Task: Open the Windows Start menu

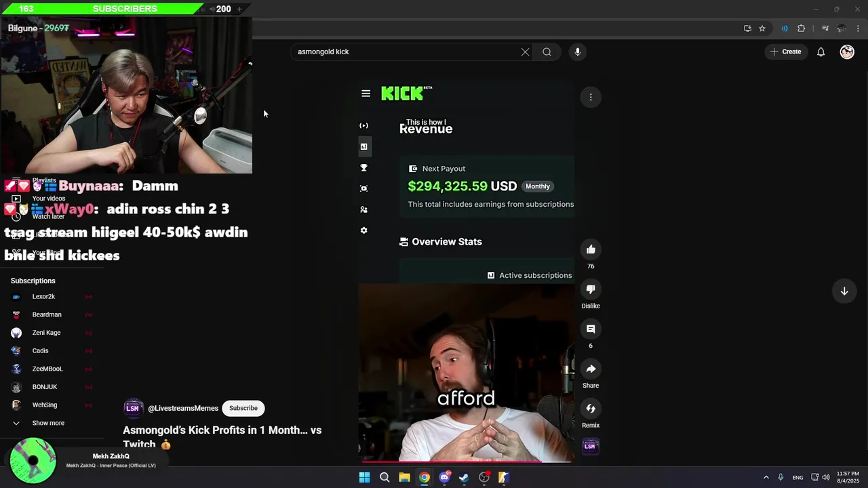Action: pyautogui.click(x=364, y=477)
